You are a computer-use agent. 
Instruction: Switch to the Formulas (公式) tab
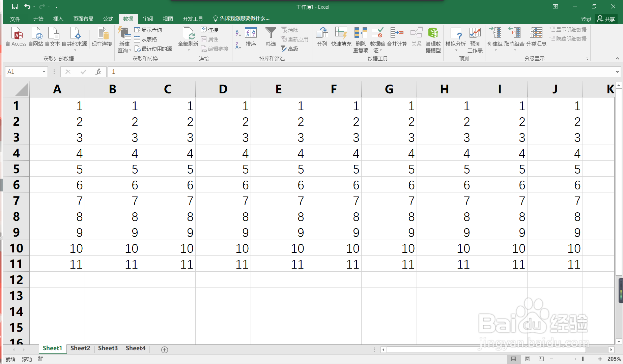tap(108, 19)
